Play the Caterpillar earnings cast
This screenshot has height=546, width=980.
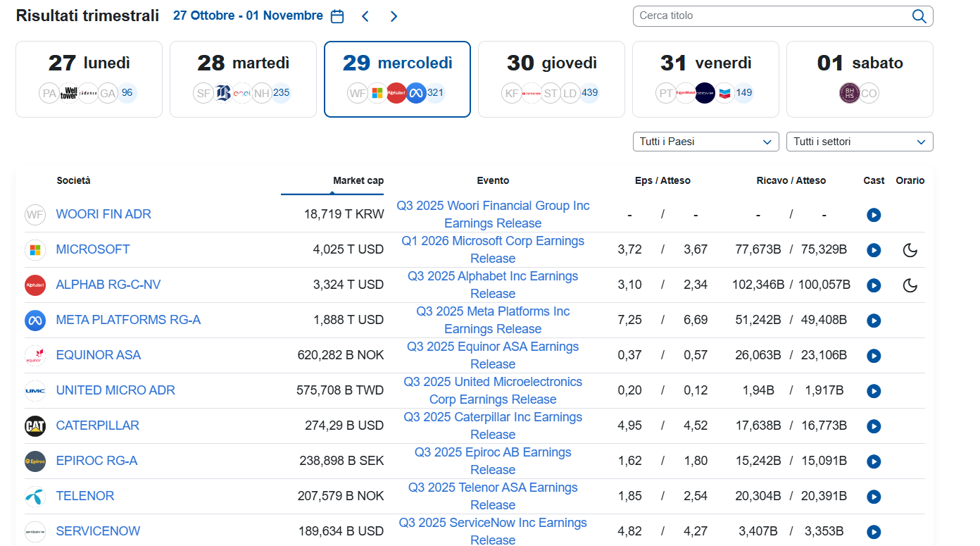coord(874,426)
